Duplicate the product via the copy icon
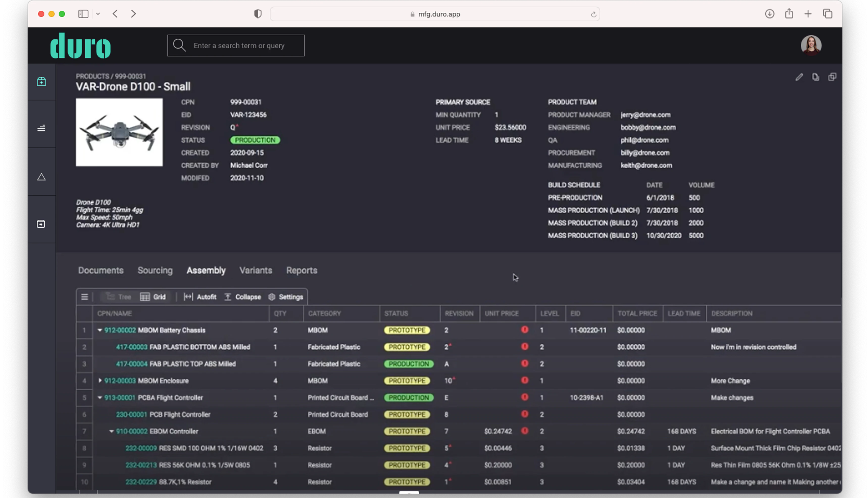 pos(832,77)
